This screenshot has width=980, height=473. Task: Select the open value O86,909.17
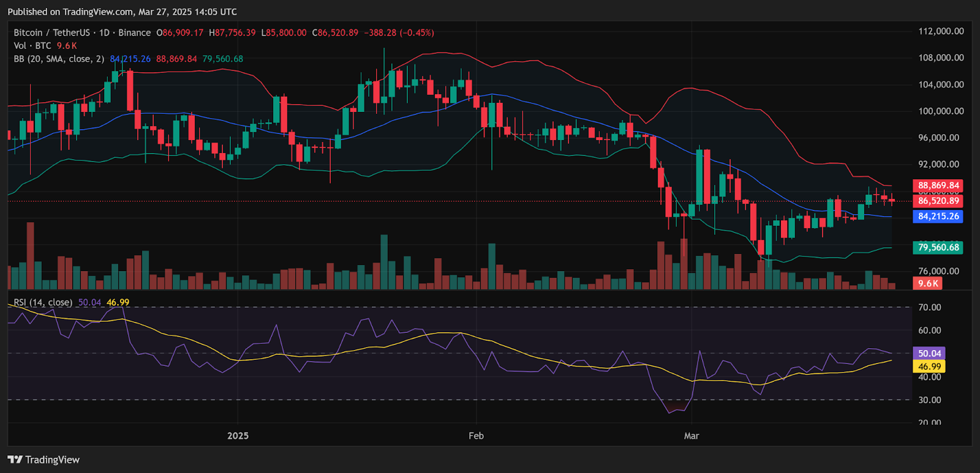180,32
